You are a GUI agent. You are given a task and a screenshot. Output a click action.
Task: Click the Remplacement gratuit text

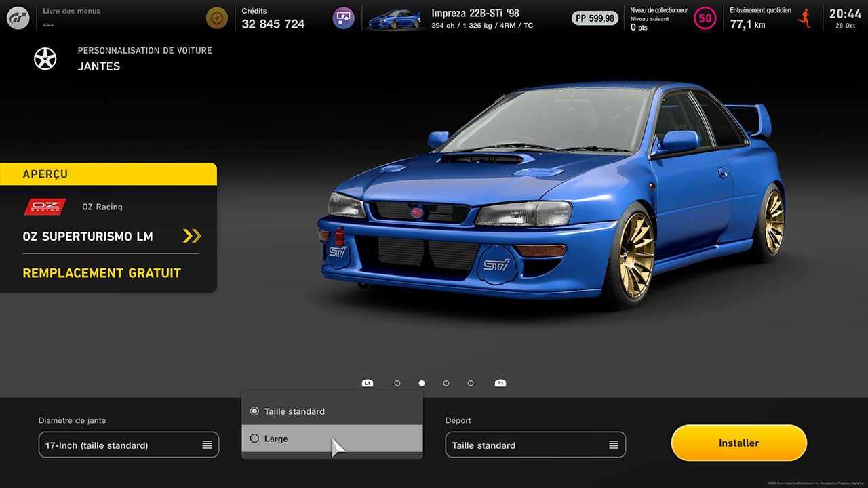coord(102,273)
